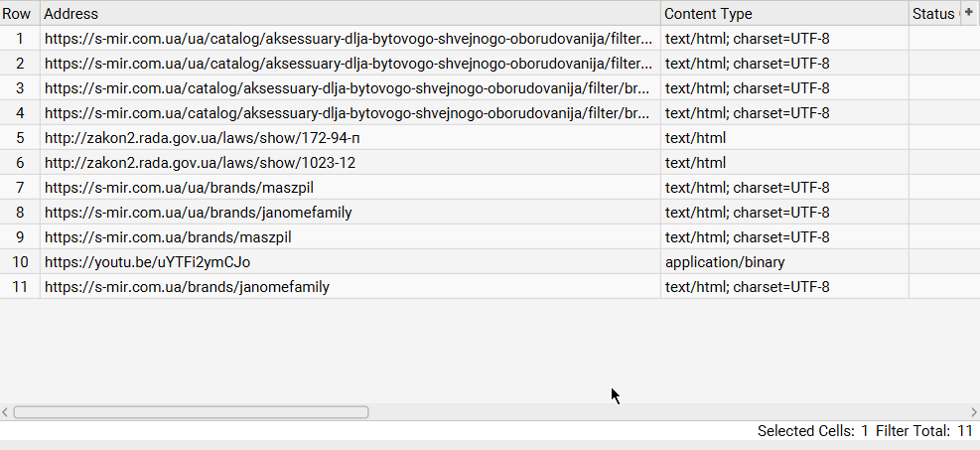This screenshot has height=450, width=980.
Task: Select row number 11
Action: click(x=20, y=287)
